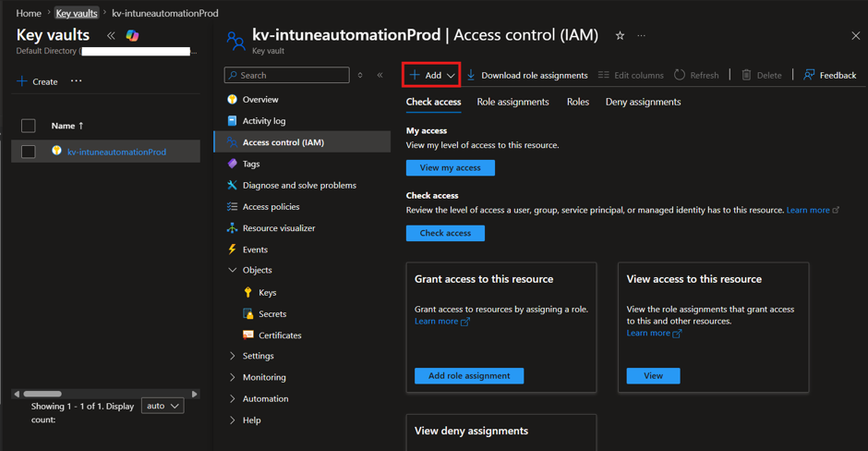The width and height of the screenshot is (868, 451).
Task: Click the Copilot icon beside Key vaults
Action: pyautogui.click(x=132, y=35)
